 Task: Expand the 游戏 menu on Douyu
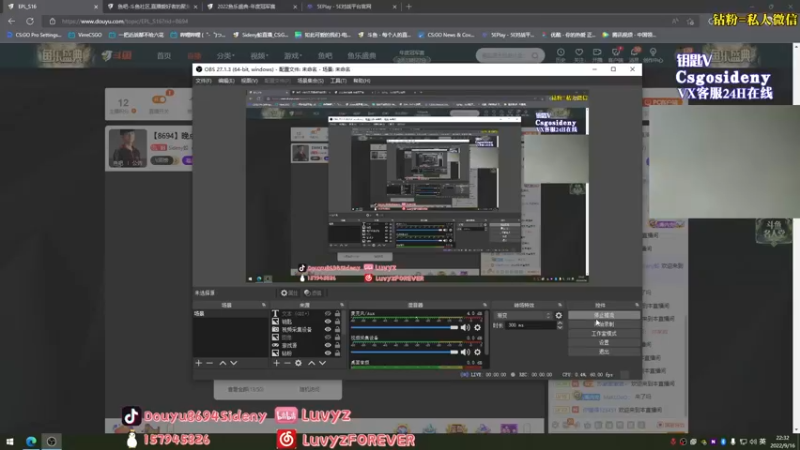[x=292, y=56]
